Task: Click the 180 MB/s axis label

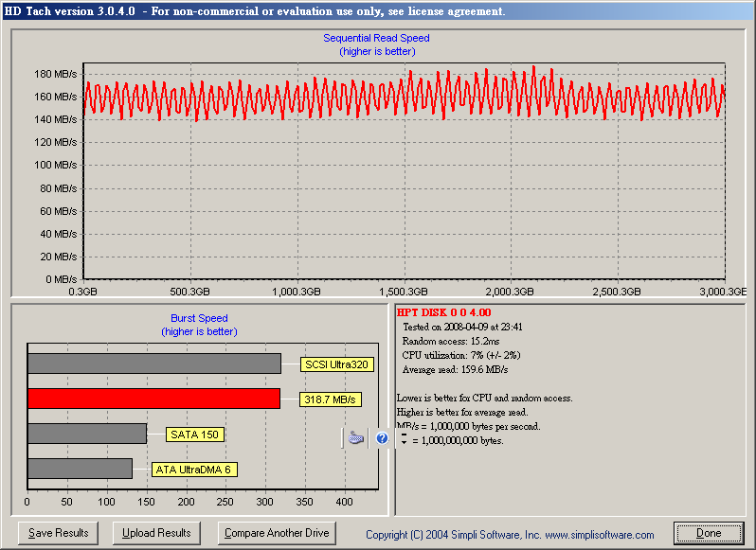Action: tap(56, 74)
